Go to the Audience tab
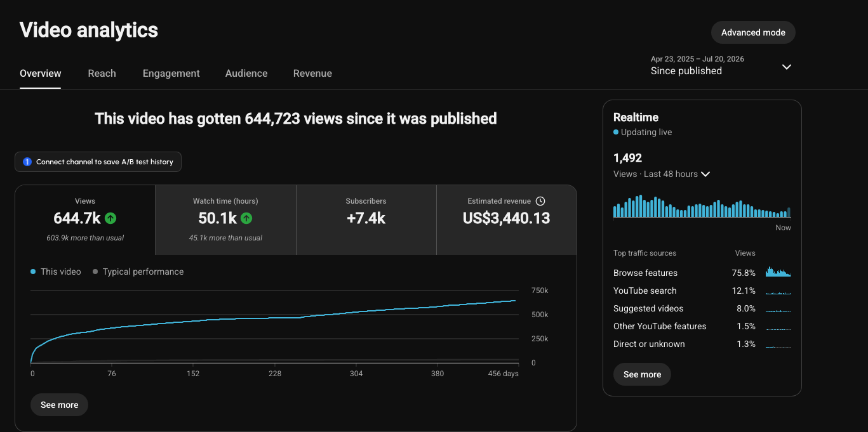This screenshot has width=868, height=432. click(x=246, y=74)
